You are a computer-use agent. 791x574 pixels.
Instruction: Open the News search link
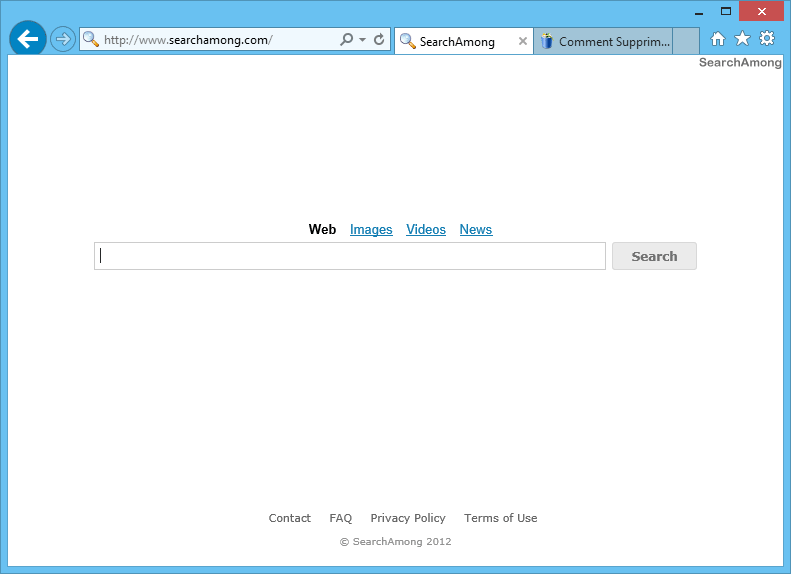[x=476, y=229]
